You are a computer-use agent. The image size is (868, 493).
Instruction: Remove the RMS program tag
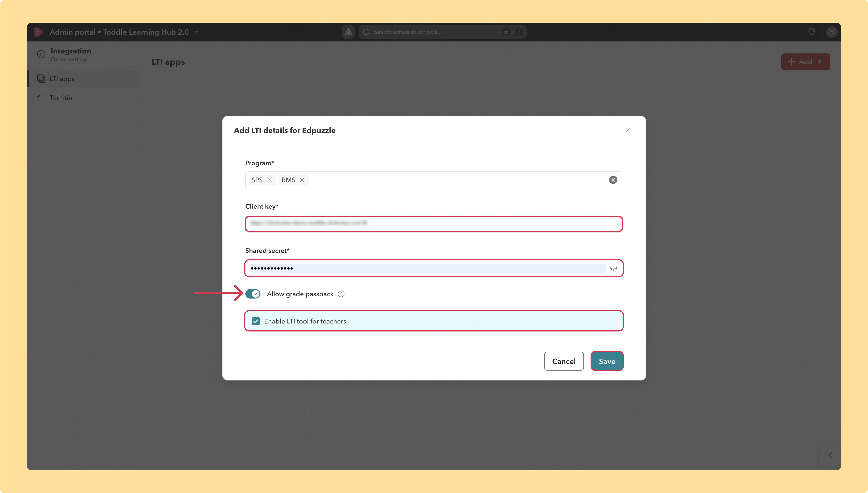click(x=302, y=180)
